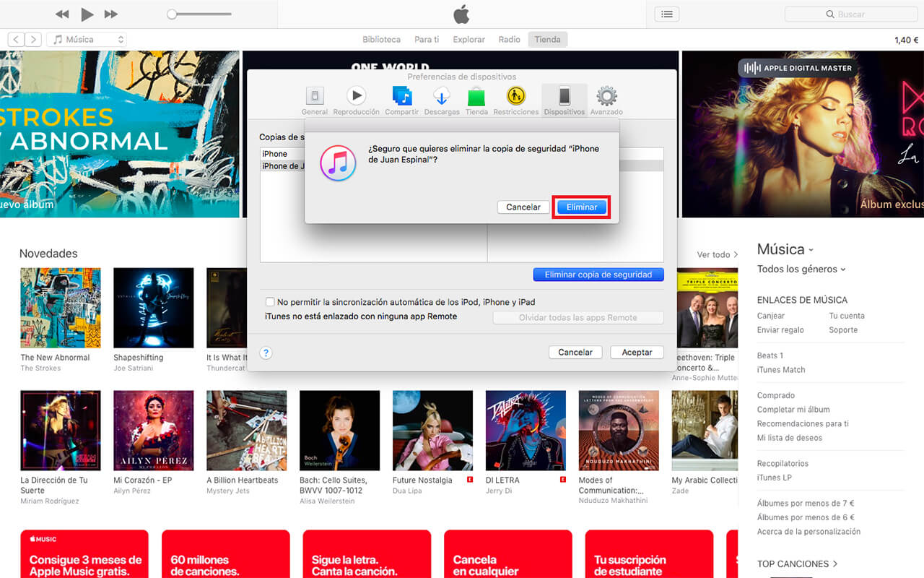Open Shapeshifting album cover
924x578 pixels.
point(154,308)
